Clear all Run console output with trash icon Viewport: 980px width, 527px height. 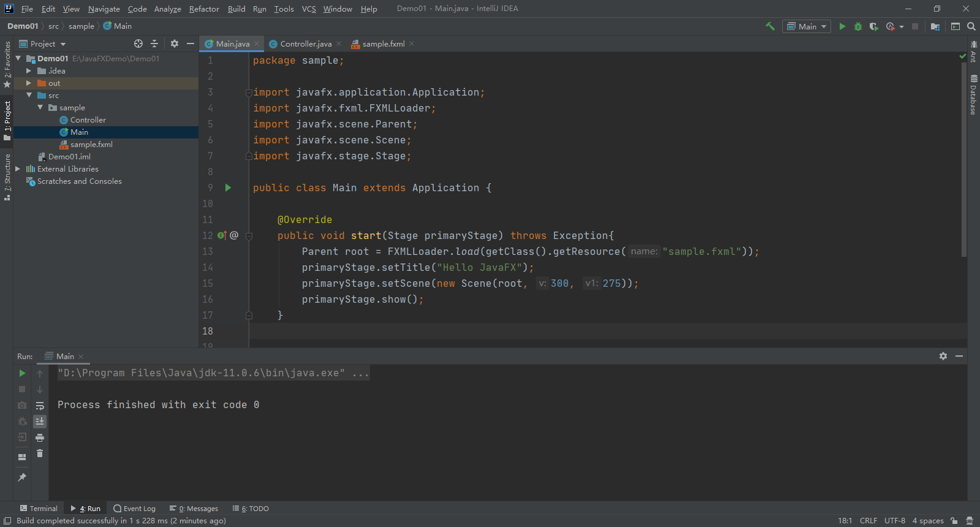[x=40, y=453]
